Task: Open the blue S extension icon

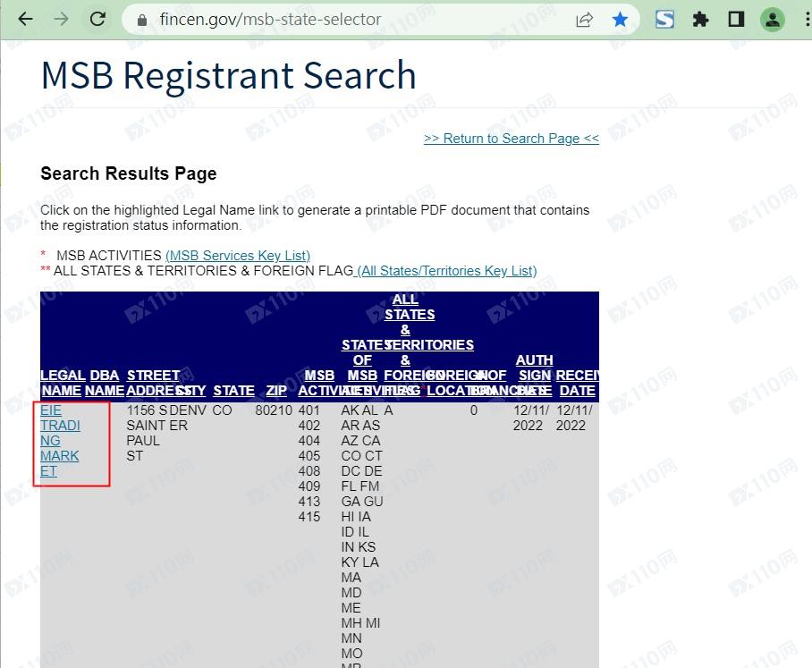Action: [664, 19]
